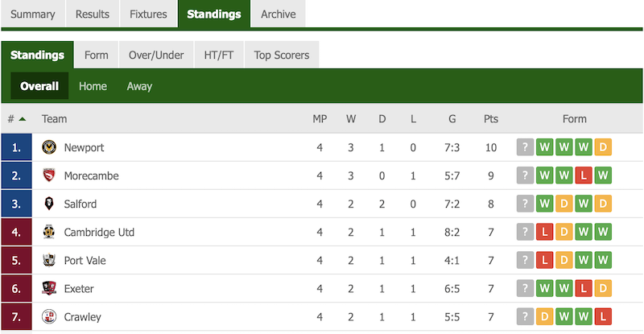
Task: Switch to the Fixtures tab
Action: click(148, 14)
